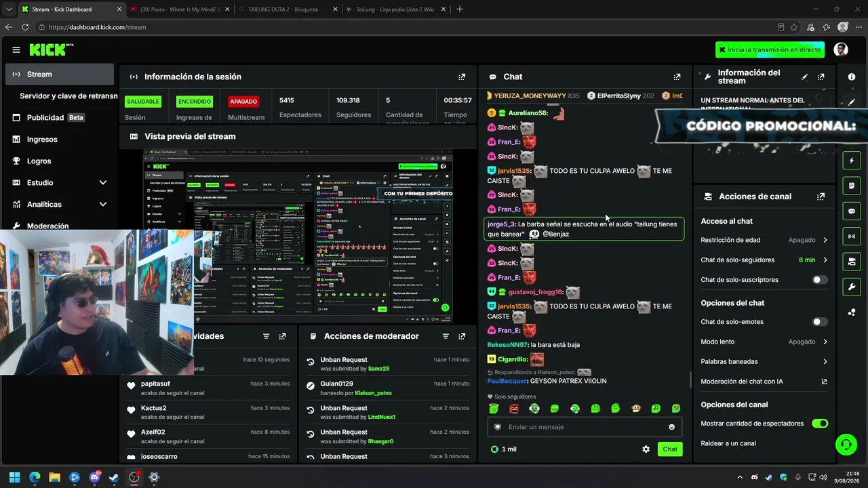The image size is (868, 488).
Task: Click username jorge5_3 in chat
Action: (501, 224)
